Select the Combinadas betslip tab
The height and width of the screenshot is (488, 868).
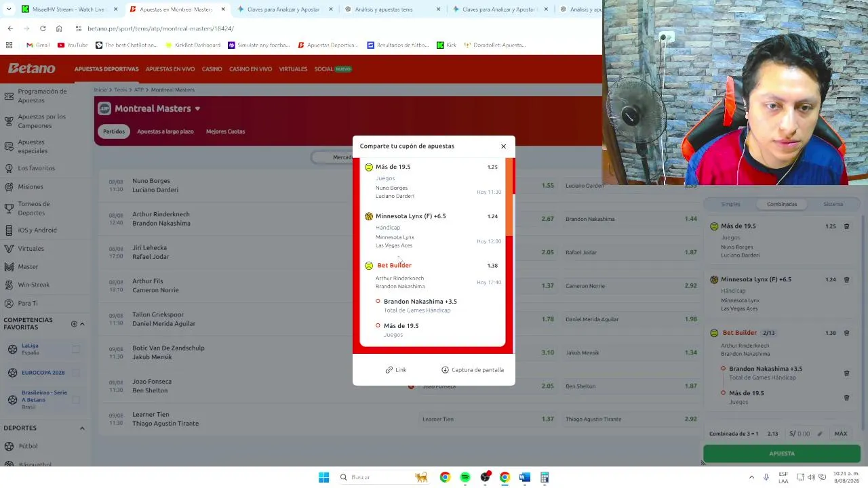click(782, 204)
